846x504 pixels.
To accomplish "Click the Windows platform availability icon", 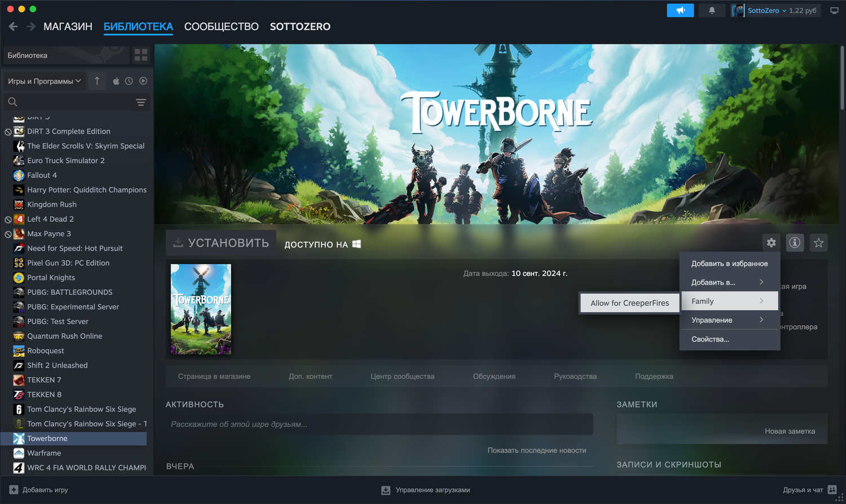I will tap(356, 244).
